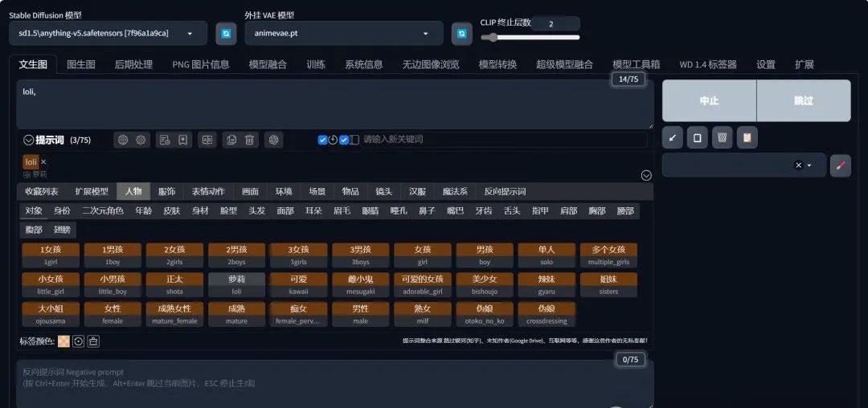Select 反向提示词 category tab
868x408 pixels.
(x=505, y=191)
